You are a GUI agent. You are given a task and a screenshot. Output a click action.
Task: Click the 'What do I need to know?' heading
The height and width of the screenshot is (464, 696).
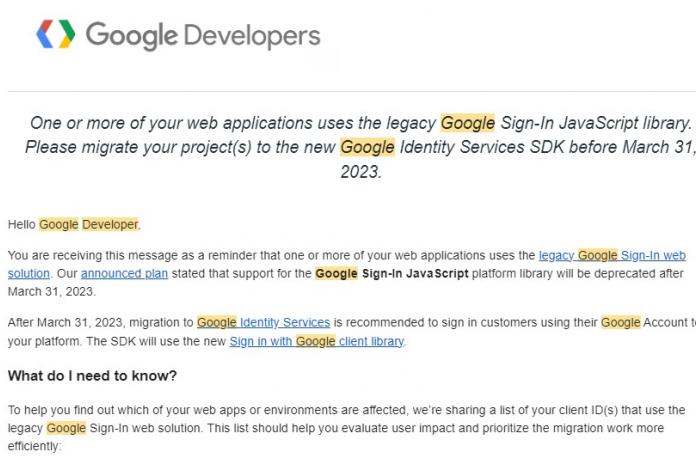click(x=92, y=376)
